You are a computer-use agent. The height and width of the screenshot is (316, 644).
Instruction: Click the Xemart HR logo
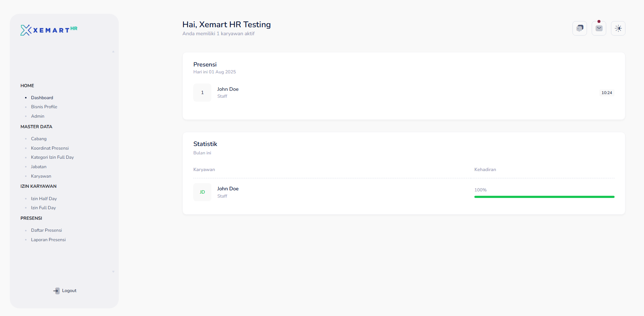point(49,30)
